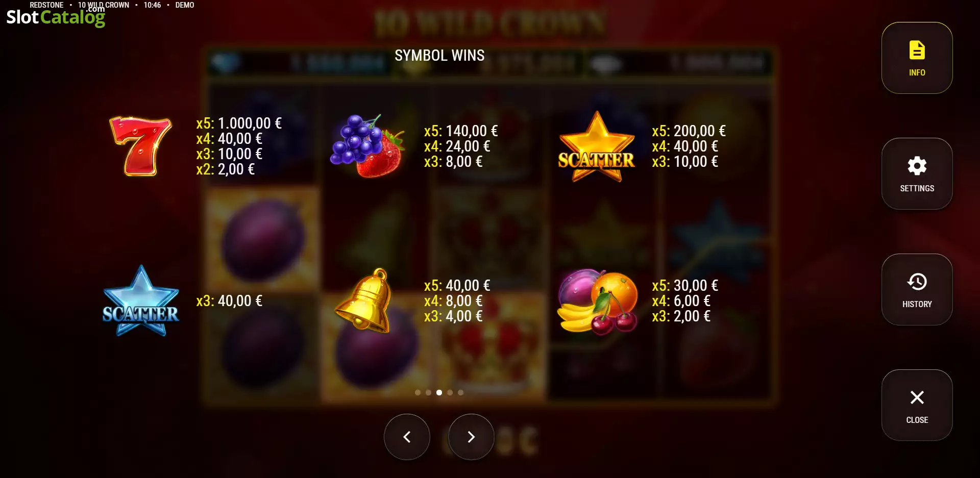Go to the next paytable page arrow

pyautogui.click(x=471, y=437)
